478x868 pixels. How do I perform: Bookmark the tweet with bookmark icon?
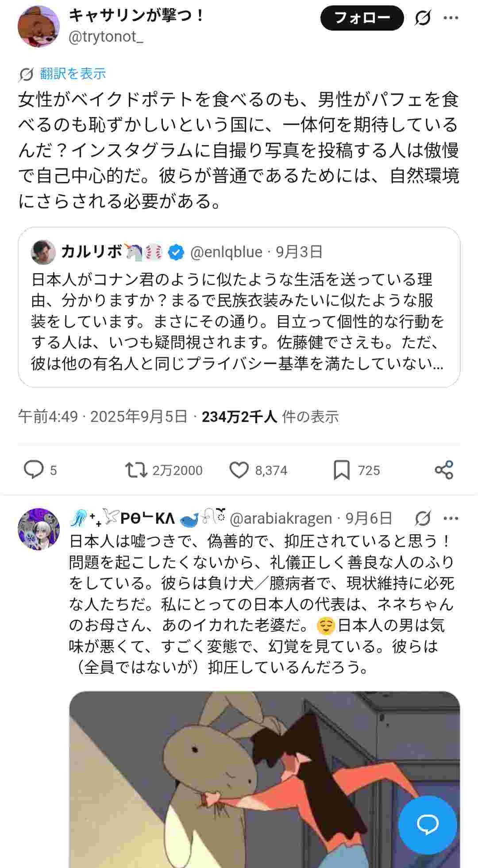coord(341,470)
